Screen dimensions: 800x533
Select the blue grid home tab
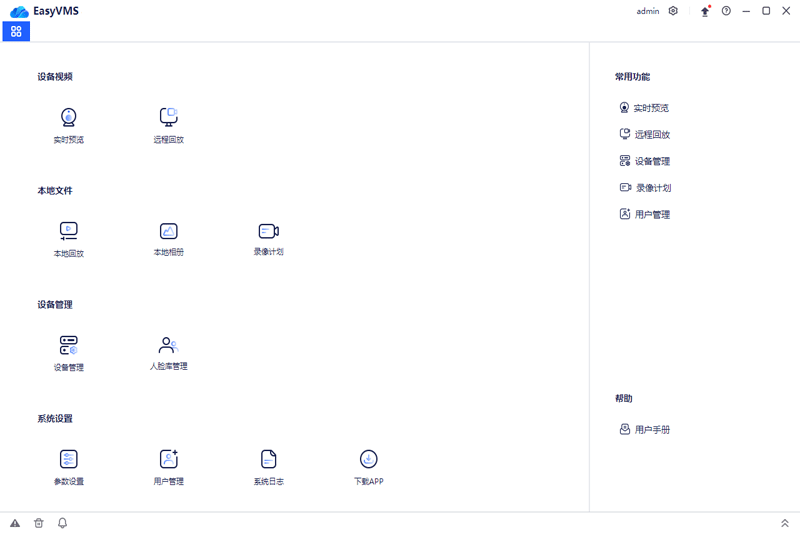[16, 32]
